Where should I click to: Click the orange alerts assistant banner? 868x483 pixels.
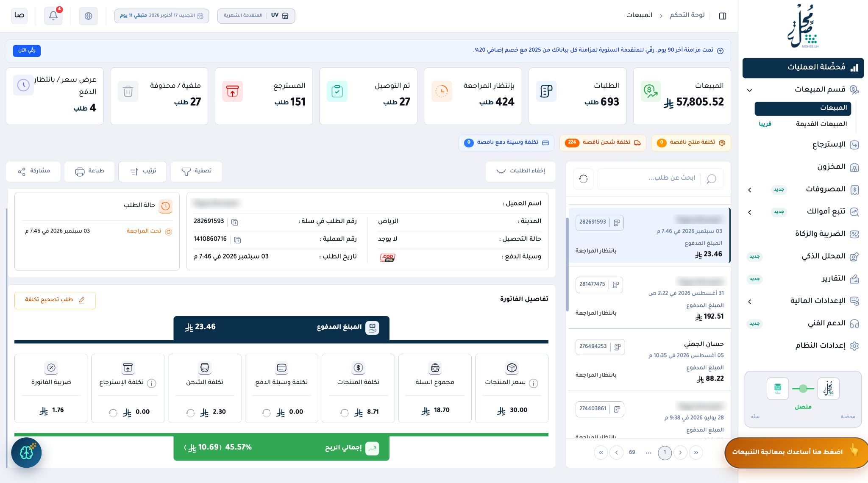pyautogui.click(x=796, y=452)
